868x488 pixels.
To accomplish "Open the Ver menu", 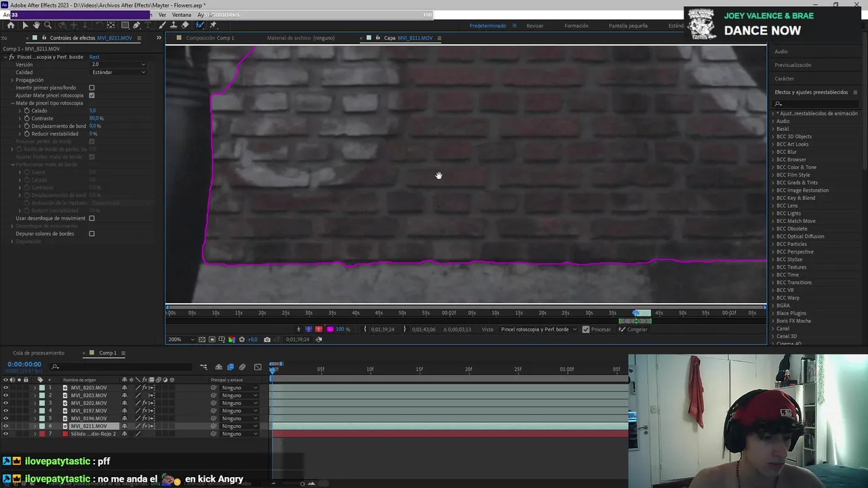I will 162,15.
